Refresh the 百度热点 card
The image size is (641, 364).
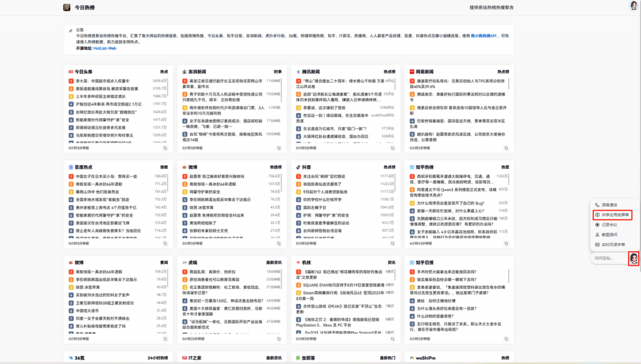pyautogui.click(x=165, y=243)
